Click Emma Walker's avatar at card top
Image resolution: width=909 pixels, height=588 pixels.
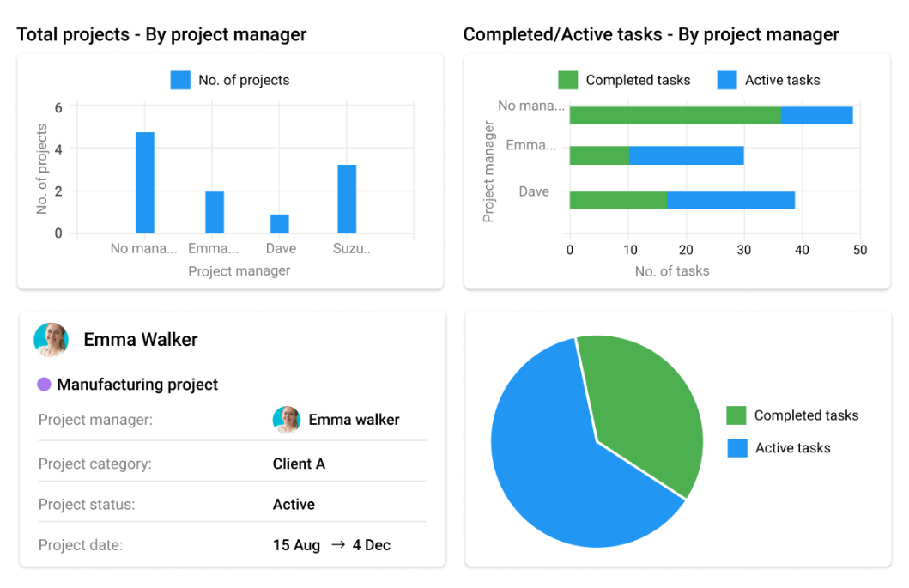pos(51,340)
